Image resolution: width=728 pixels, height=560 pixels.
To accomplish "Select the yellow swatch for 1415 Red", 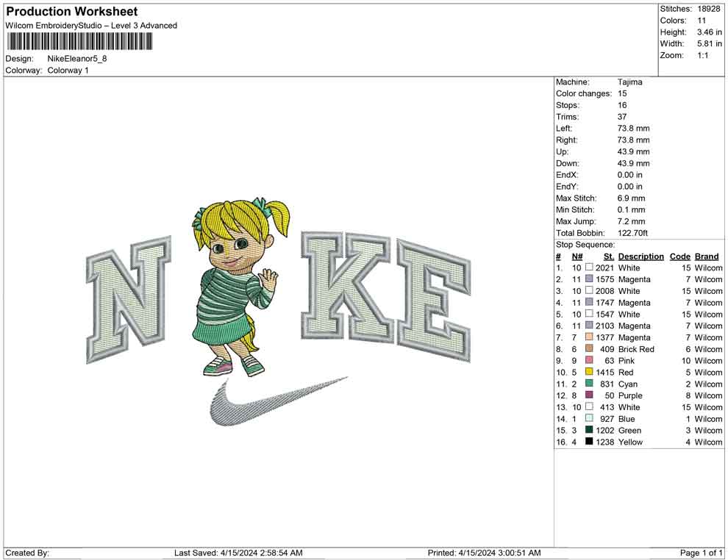I will [589, 372].
